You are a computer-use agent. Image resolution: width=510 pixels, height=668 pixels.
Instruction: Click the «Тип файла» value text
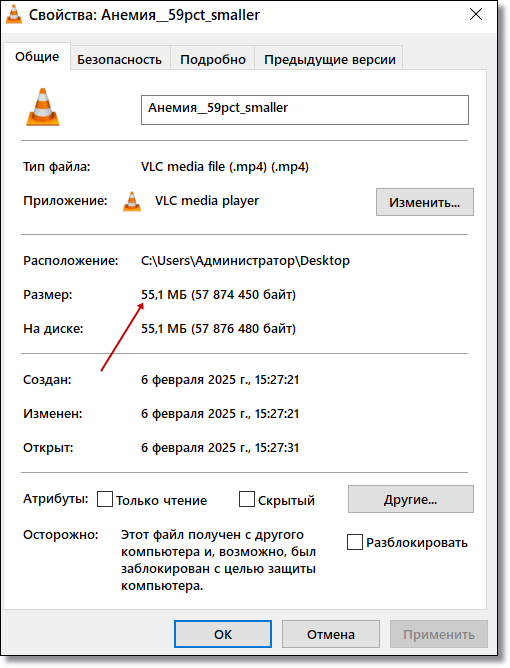click(225, 167)
